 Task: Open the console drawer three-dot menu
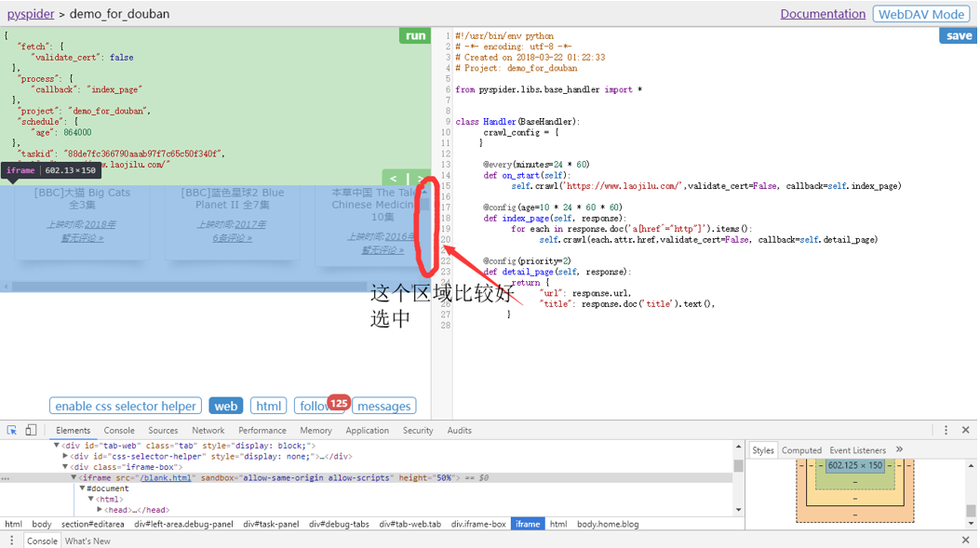[x=11, y=541]
